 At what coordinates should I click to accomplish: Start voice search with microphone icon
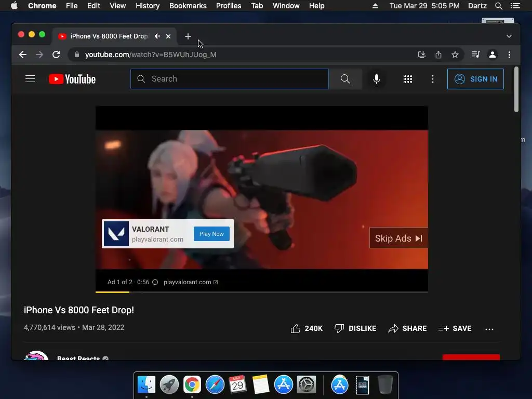point(377,79)
